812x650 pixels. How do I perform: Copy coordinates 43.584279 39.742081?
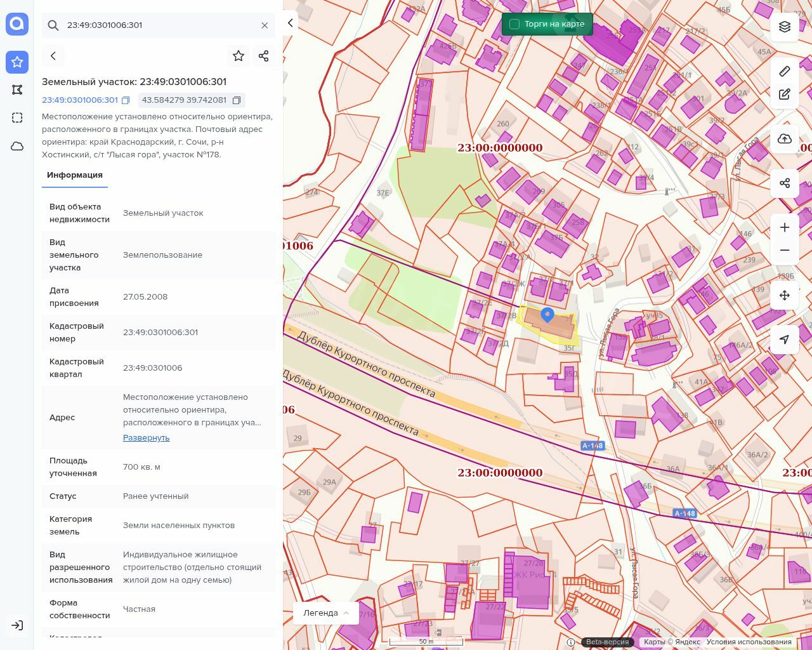(237, 100)
